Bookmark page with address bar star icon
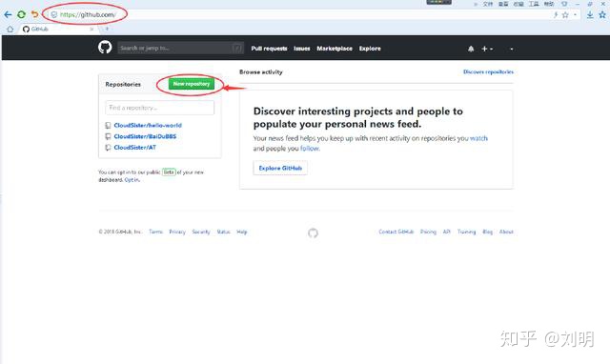 pos(565,15)
